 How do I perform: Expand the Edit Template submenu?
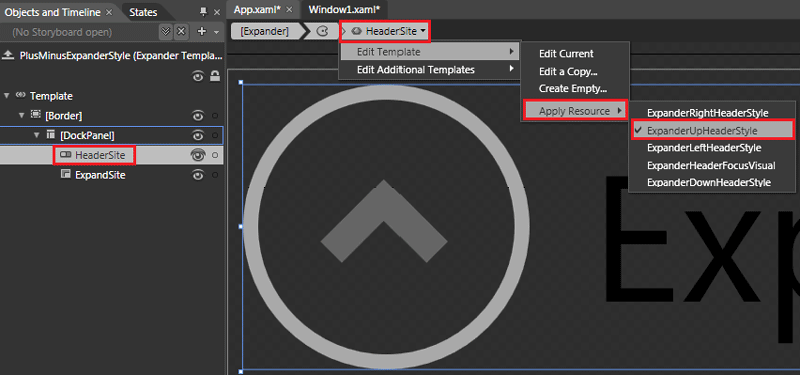point(430,52)
